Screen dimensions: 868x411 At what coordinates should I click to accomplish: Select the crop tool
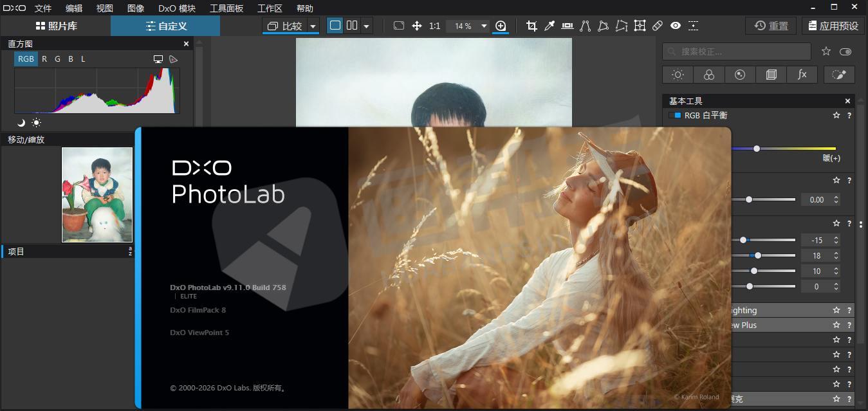pyautogui.click(x=531, y=26)
